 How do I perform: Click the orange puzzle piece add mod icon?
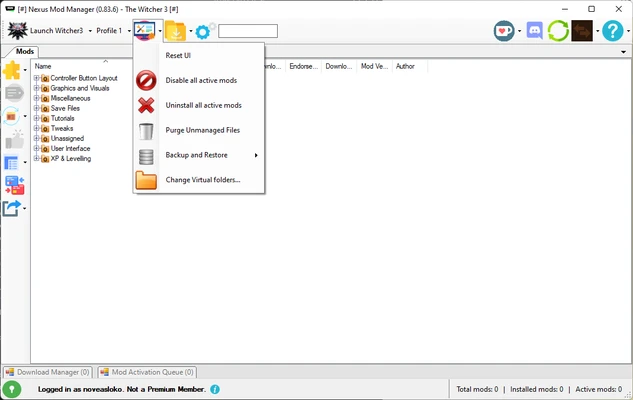tap(12, 70)
